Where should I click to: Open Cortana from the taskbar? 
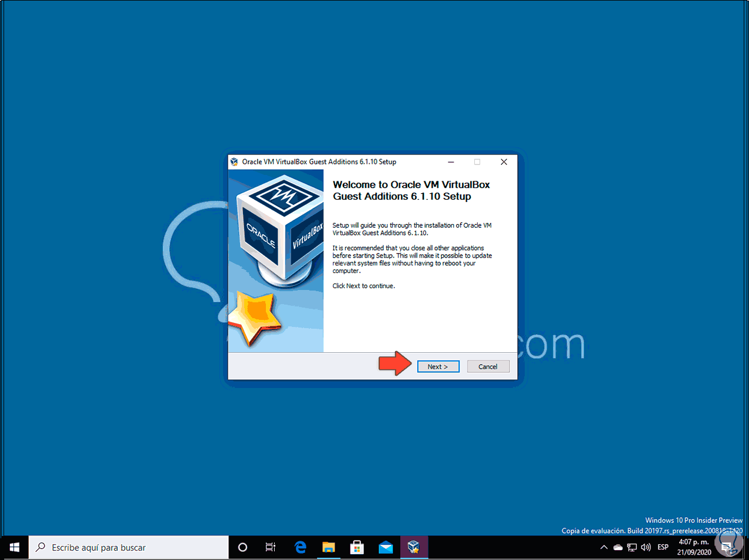pos(242,547)
